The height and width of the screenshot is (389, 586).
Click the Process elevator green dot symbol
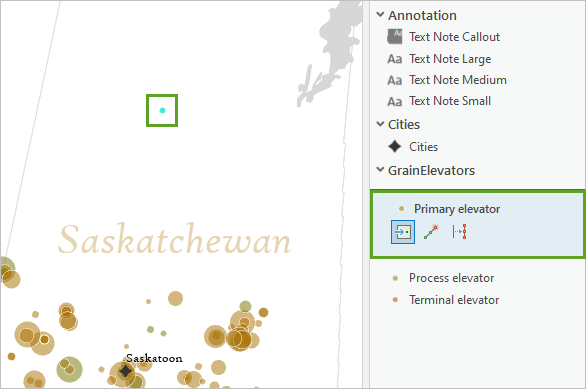pyautogui.click(x=395, y=278)
